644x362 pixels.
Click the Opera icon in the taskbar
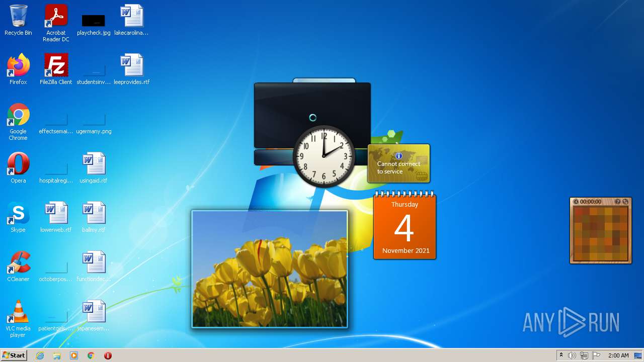(108, 355)
